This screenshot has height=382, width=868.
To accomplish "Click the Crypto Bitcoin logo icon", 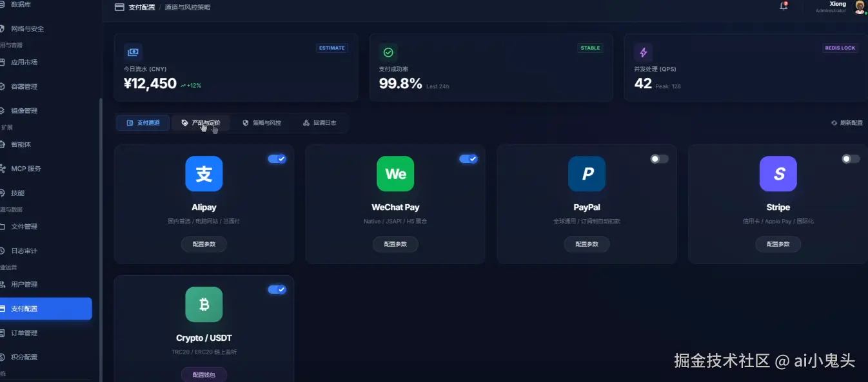I will click(x=204, y=305).
